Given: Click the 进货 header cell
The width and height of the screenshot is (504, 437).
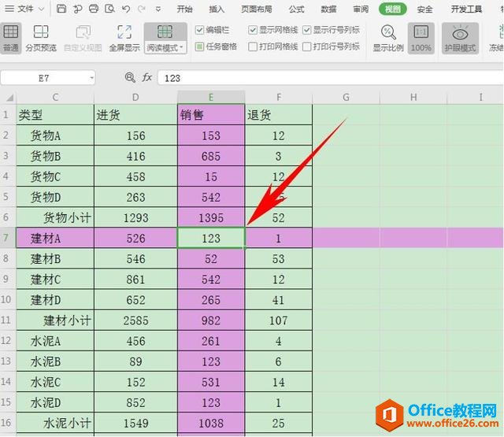Looking at the screenshot, I should (x=135, y=115).
